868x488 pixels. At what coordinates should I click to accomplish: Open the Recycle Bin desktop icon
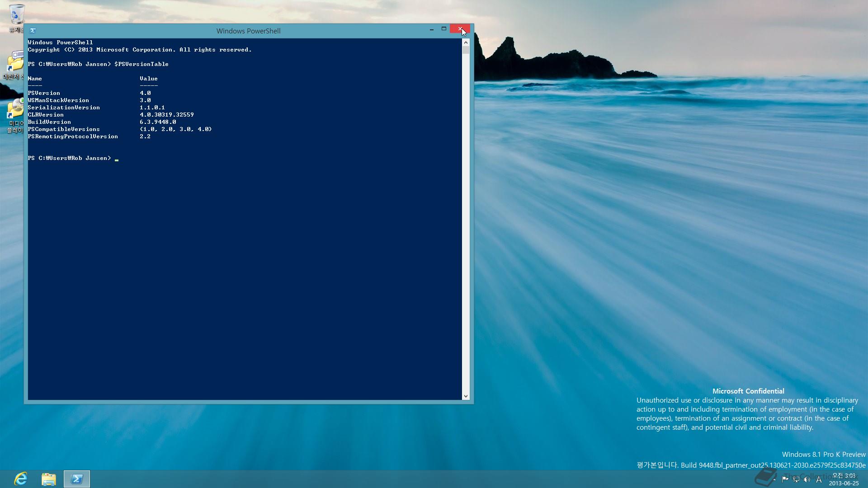pyautogui.click(x=17, y=18)
